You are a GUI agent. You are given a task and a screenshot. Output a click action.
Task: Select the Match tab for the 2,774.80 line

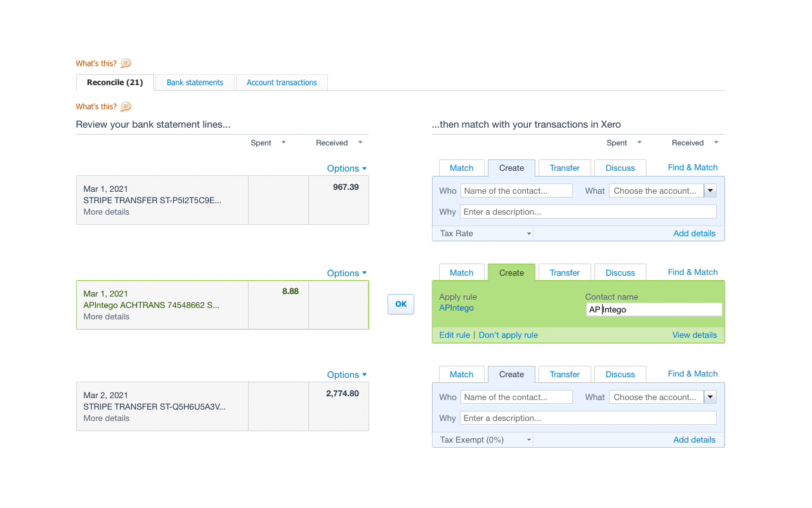[462, 375]
